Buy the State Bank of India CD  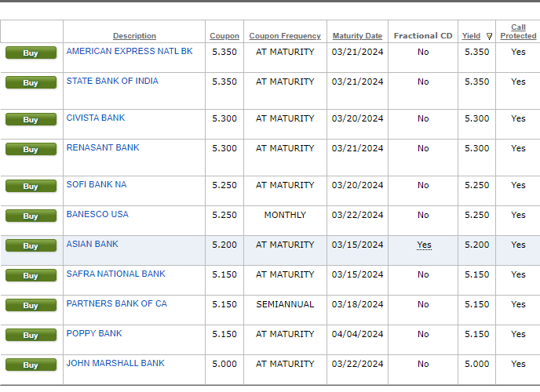tap(31, 83)
